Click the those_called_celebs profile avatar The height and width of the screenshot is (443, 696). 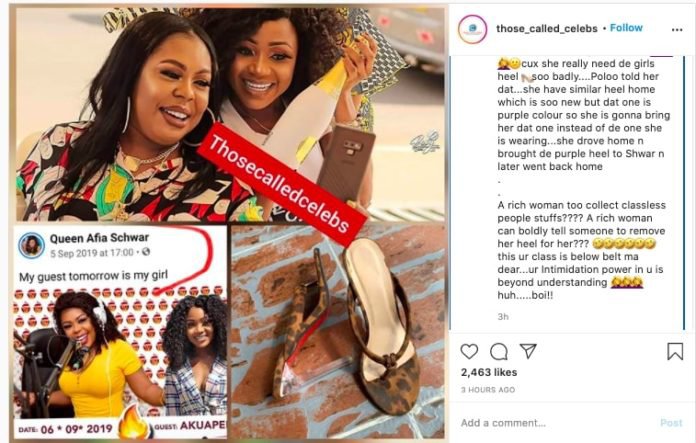click(472, 29)
